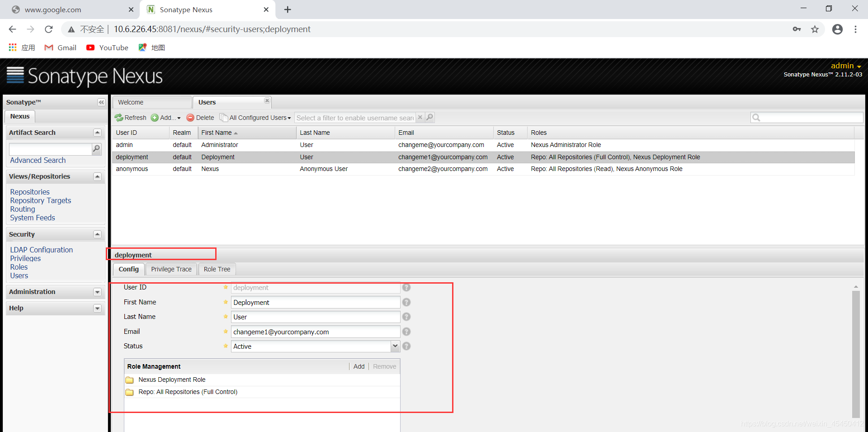Collapse the Security section
The height and width of the screenshot is (432, 868).
click(97, 234)
